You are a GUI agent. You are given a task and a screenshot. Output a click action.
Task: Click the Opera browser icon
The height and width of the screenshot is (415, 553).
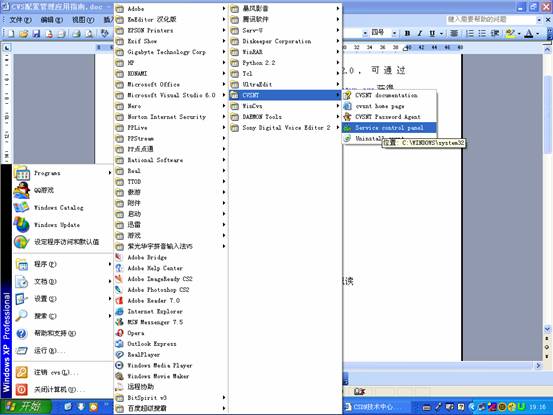point(120,333)
